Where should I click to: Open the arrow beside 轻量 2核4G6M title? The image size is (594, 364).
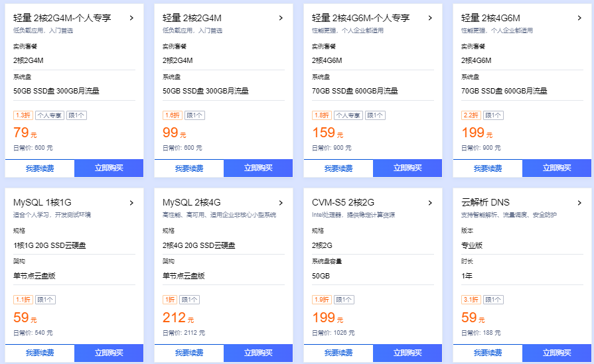[x=579, y=18]
